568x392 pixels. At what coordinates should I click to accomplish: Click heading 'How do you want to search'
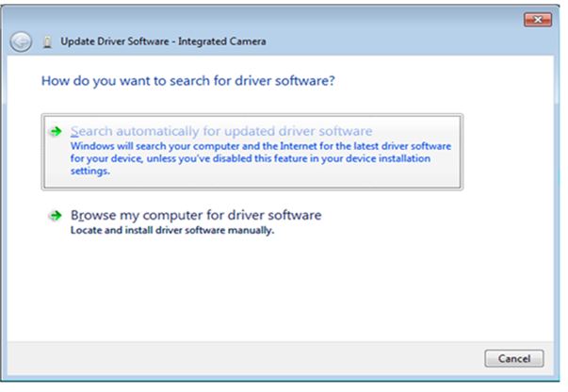click(x=188, y=81)
